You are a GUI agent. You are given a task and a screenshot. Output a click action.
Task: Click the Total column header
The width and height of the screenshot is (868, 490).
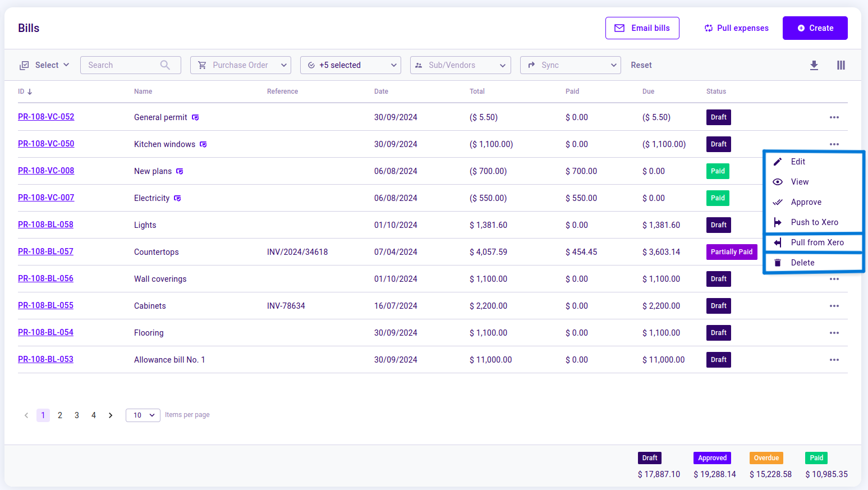477,91
